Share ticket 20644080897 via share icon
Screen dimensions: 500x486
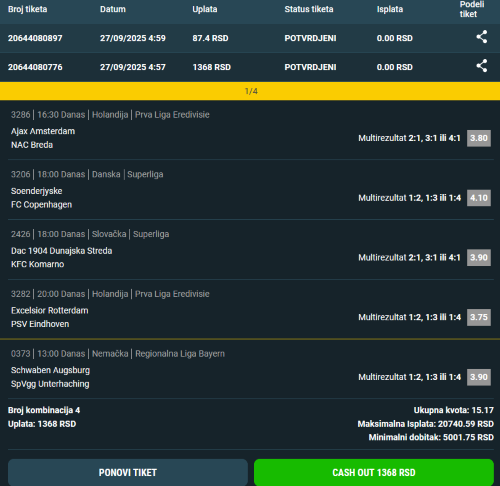click(x=482, y=37)
